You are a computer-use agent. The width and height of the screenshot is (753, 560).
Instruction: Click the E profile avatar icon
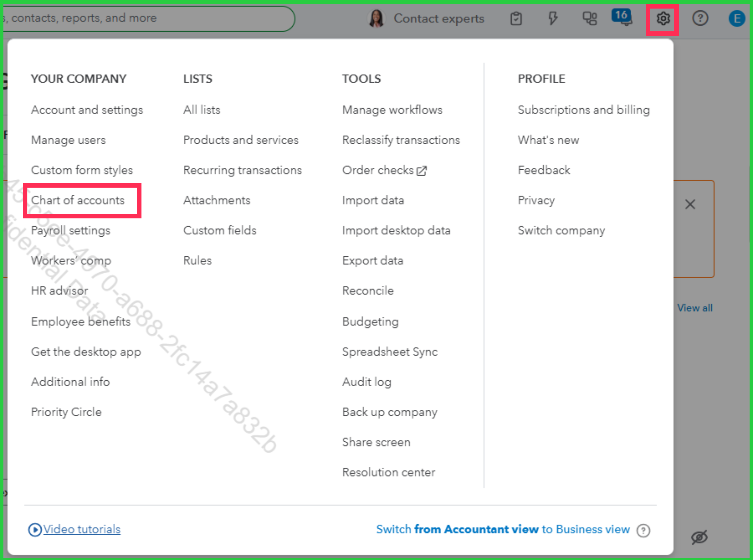pos(736,19)
